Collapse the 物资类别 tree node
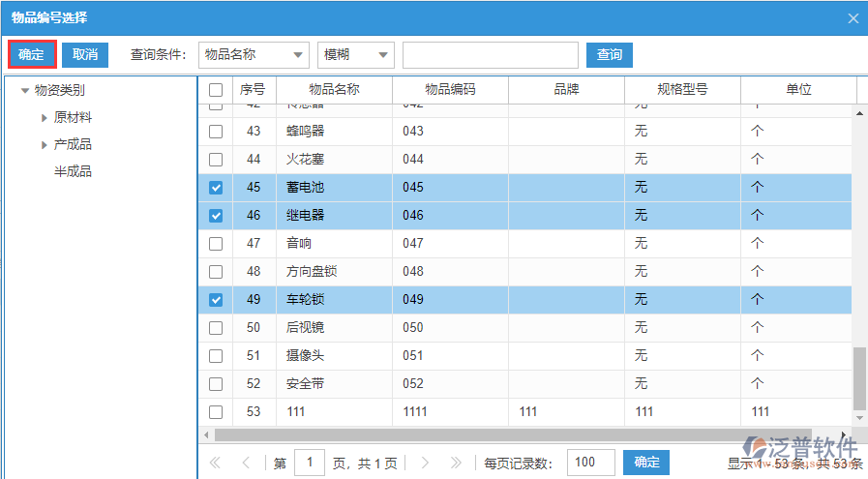The width and height of the screenshot is (868, 479). point(25,90)
